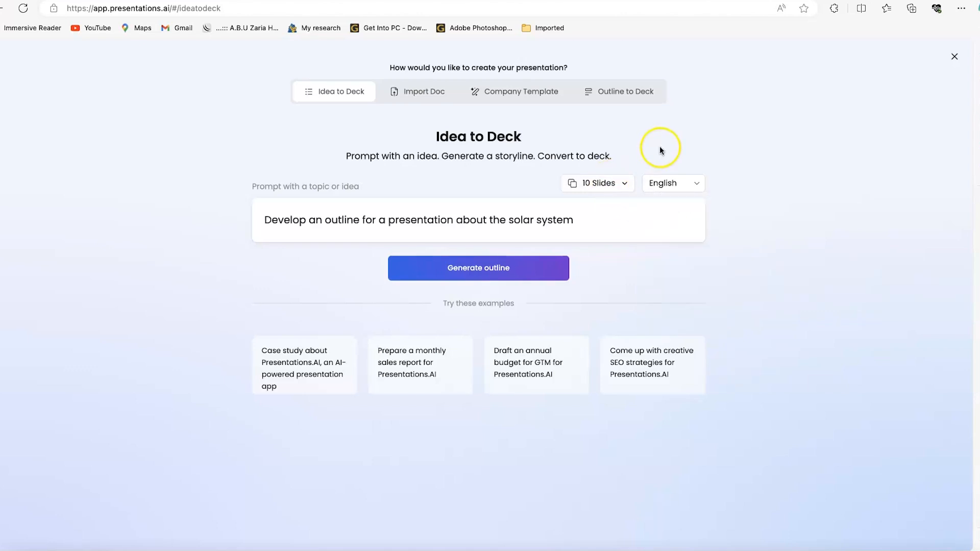Open the Immersive Reader bookmark
Image resolution: width=980 pixels, height=551 pixels.
[x=32, y=28]
